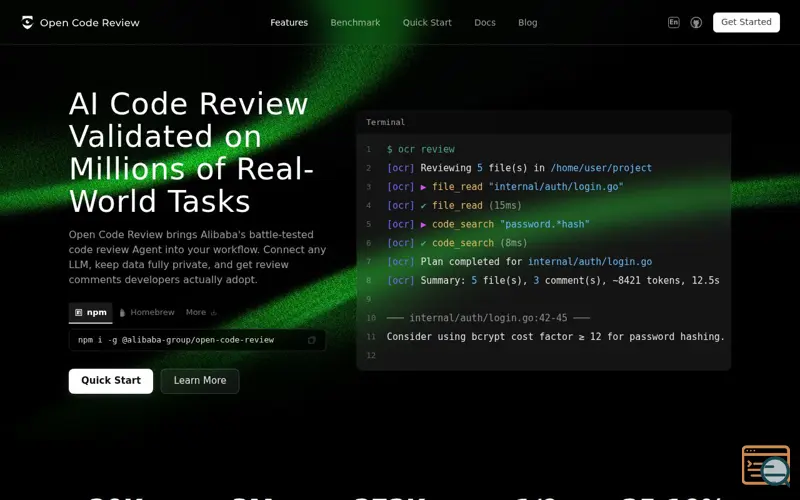The image size is (800, 500).
Task: Click the Open Code Review logo icon
Action: 28,22
